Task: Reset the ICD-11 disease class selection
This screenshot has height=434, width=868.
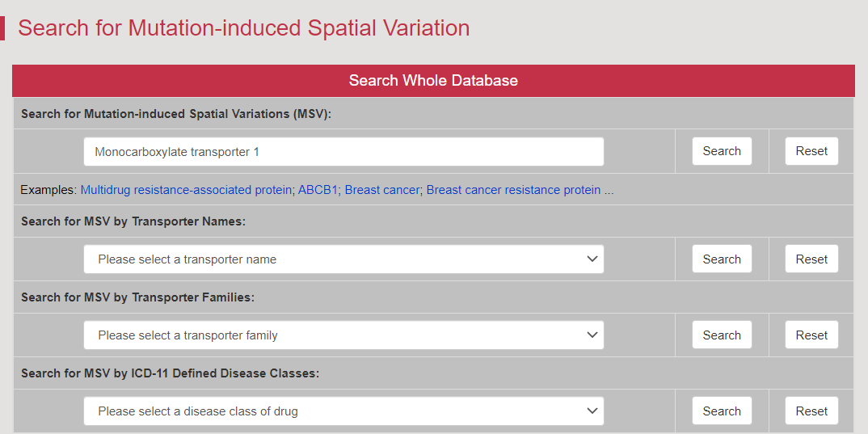Action: (x=811, y=411)
